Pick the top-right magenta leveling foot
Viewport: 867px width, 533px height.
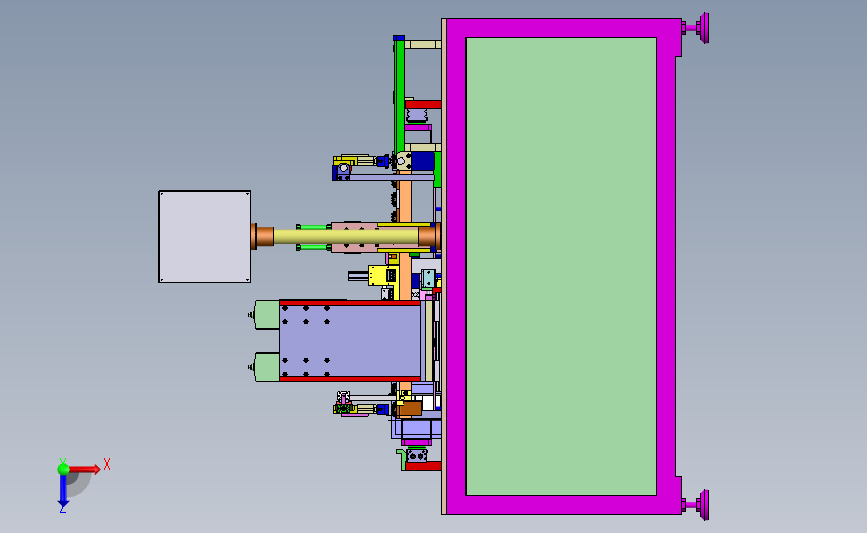click(696, 28)
